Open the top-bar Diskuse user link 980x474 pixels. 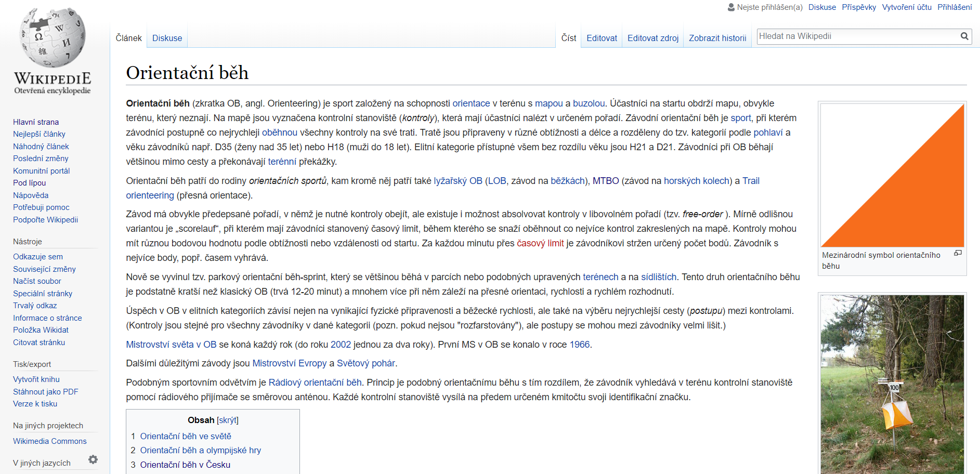click(x=822, y=7)
